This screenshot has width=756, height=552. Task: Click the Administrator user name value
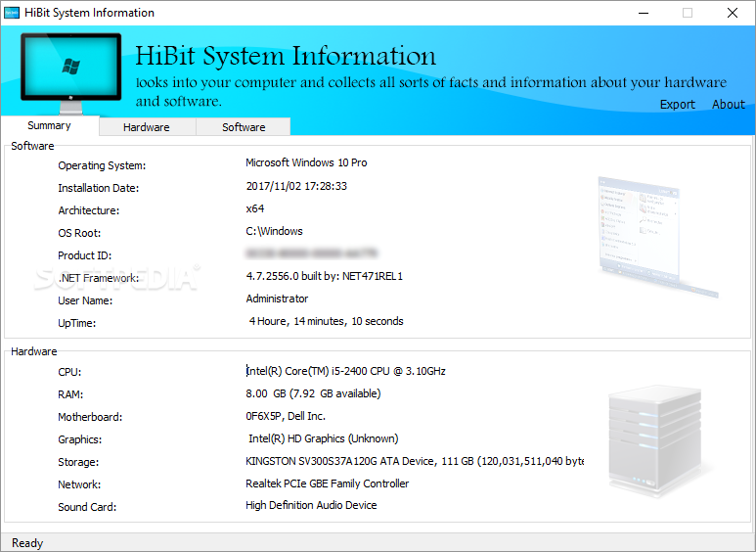click(277, 299)
